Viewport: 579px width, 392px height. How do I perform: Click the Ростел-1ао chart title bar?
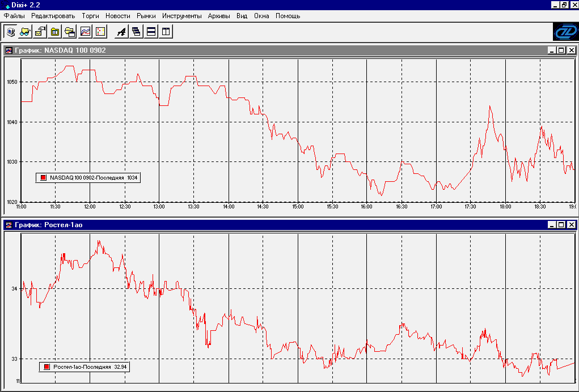[x=290, y=224]
